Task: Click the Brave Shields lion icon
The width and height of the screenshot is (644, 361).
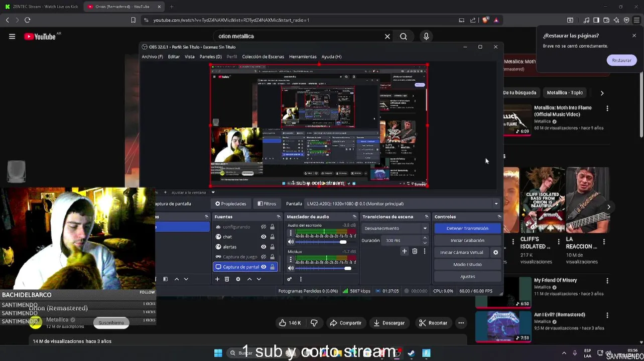Action: pyautogui.click(x=485, y=20)
